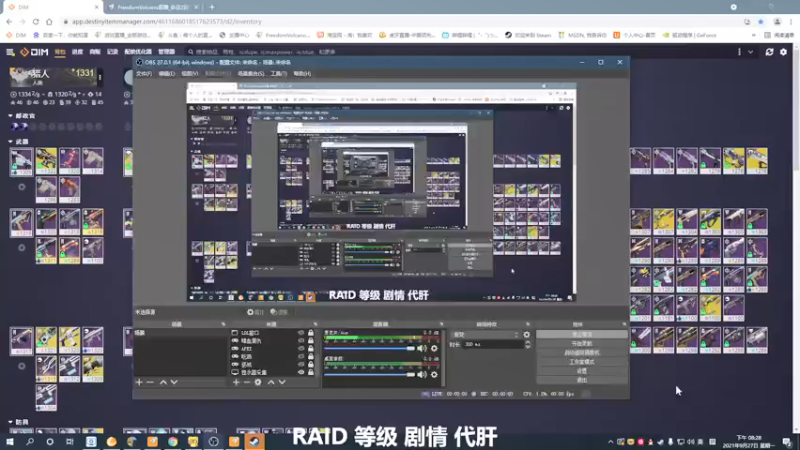
Task: Move scene up in OBS Scenes
Action: 163,382
